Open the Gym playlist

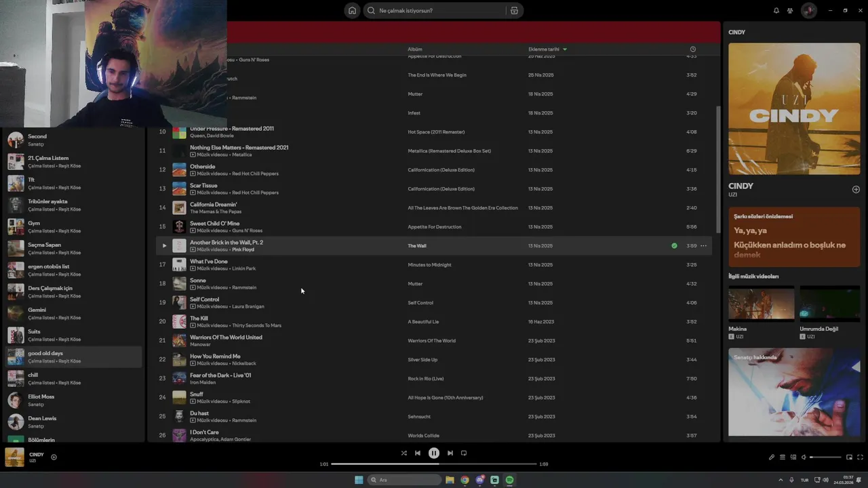click(x=73, y=227)
